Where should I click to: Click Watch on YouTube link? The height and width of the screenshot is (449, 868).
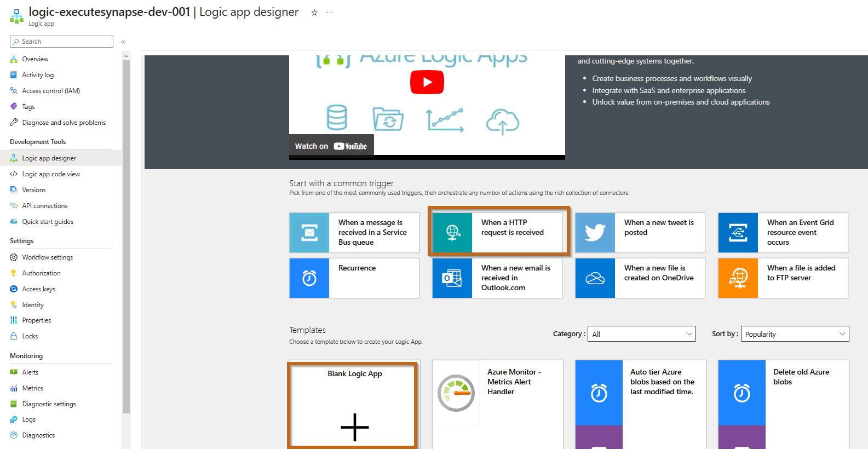(331, 146)
